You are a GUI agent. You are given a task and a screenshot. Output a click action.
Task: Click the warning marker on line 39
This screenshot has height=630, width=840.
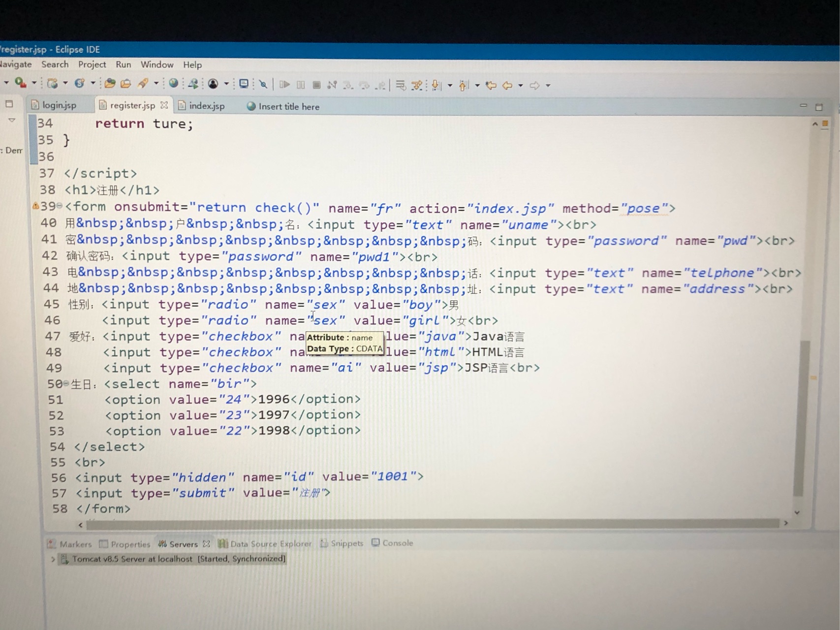[x=35, y=206]
